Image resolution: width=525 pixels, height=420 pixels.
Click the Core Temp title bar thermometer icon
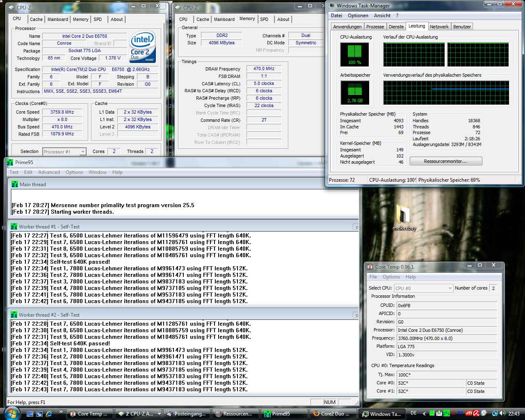pyautogui.click(x=370, y=267)
